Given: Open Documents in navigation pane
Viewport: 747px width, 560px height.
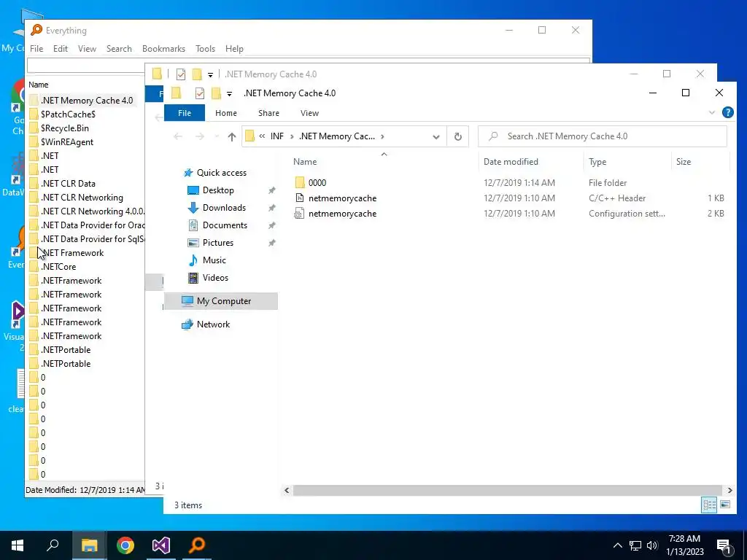Looking at the screenshot, I should [x=225, y=225].
